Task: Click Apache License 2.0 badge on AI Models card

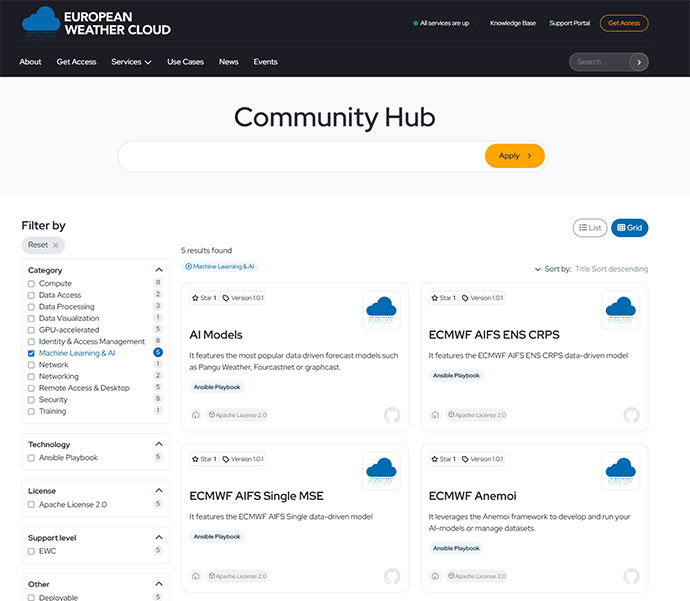Action: click(x=238, y=415)
